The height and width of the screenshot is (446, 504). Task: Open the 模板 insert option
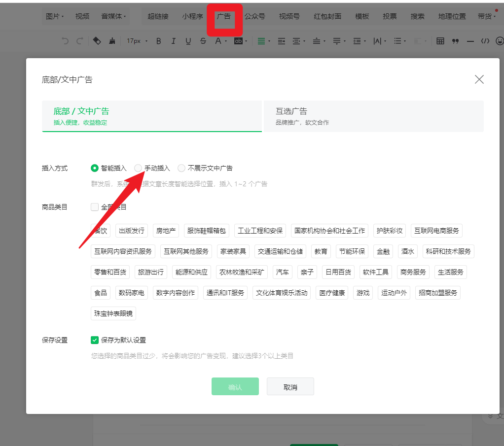(362, 16)
